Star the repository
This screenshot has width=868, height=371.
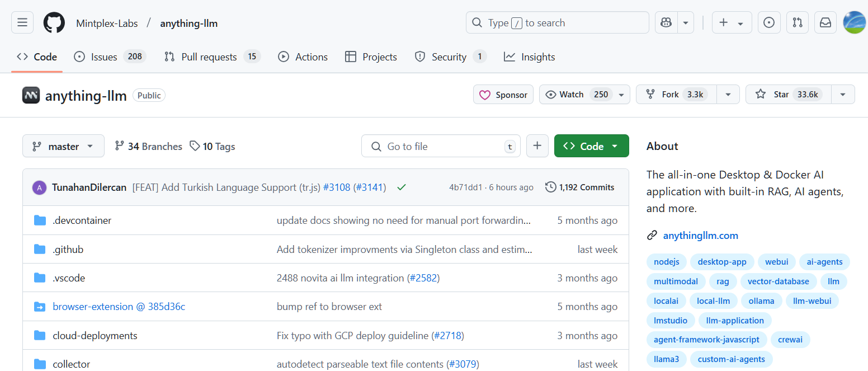pyautogui.click(x=789, y=95)
